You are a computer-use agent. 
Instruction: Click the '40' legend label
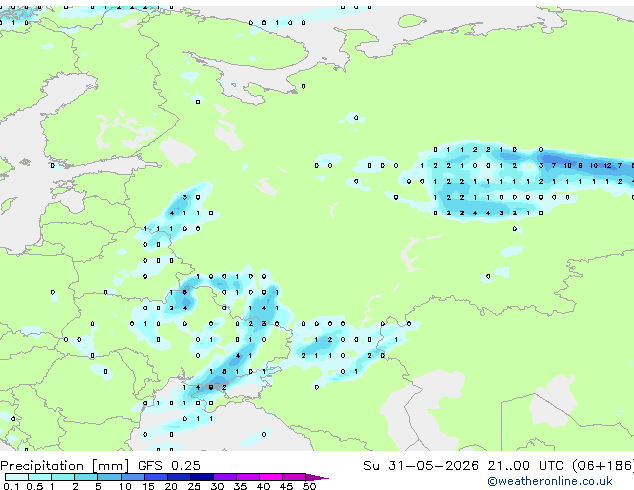[263, 486]
